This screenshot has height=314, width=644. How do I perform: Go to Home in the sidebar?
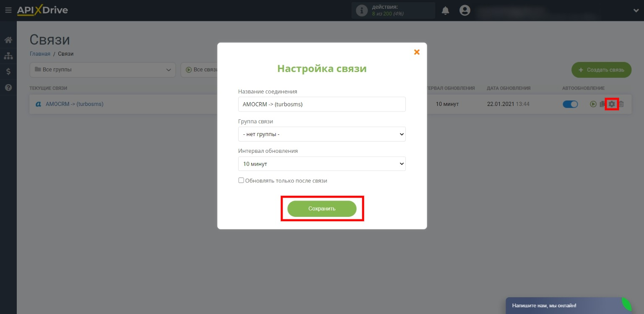8,40
